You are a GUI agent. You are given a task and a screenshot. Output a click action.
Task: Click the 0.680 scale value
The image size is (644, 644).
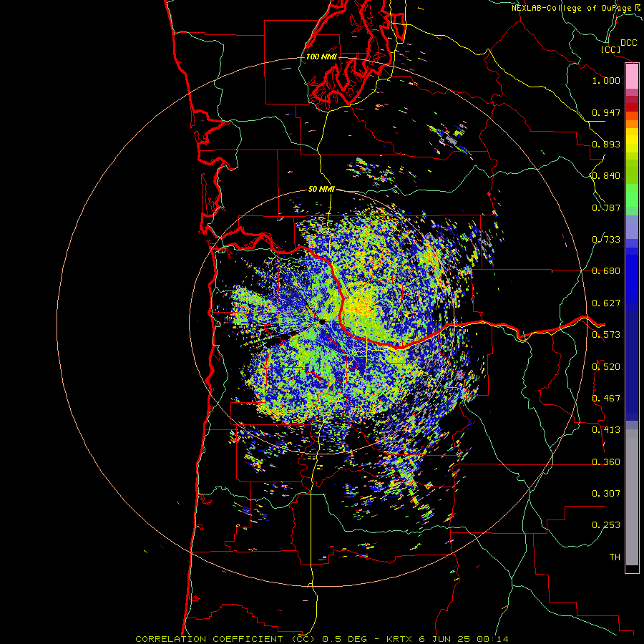pyautogui.click(x=606, y=271)
